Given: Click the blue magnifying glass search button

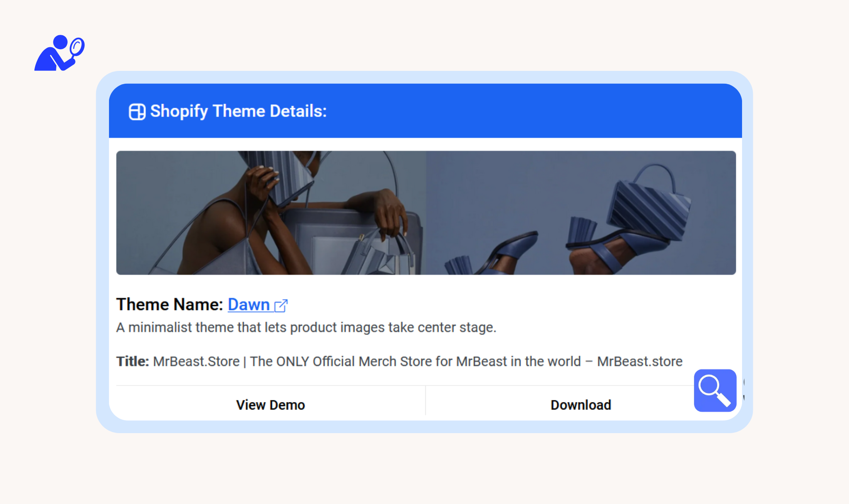Looking at the screenshot, I should click(x=715, y=390).
